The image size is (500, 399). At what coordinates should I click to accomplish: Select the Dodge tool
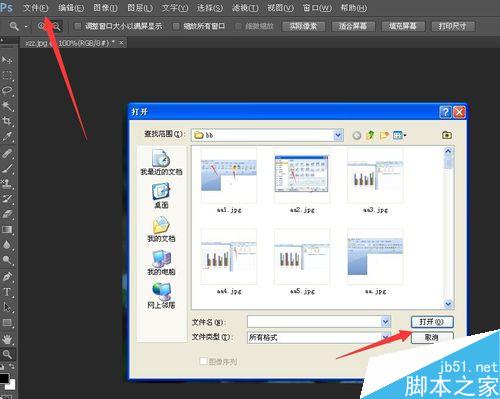point(7,260)
